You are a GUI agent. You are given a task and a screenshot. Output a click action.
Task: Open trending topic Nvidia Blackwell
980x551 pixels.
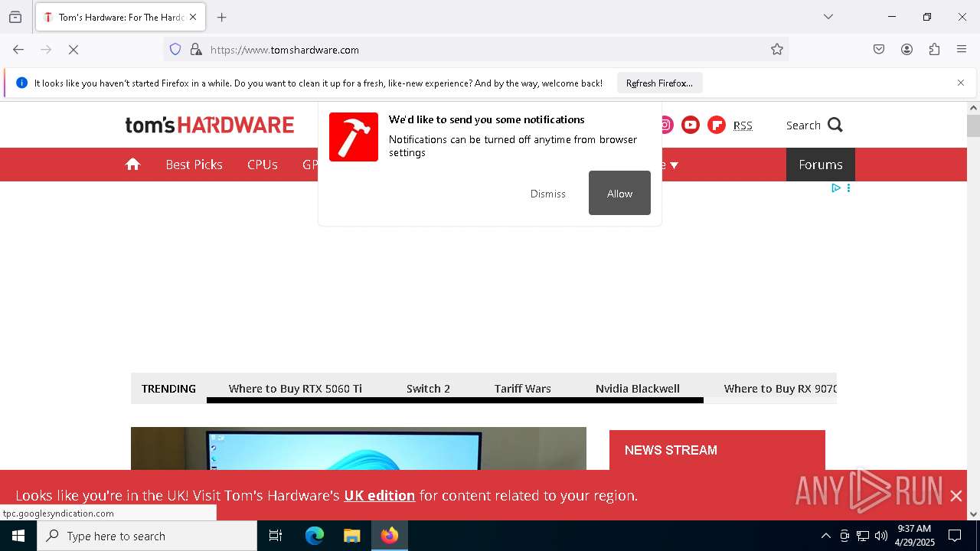click(638, 389)
